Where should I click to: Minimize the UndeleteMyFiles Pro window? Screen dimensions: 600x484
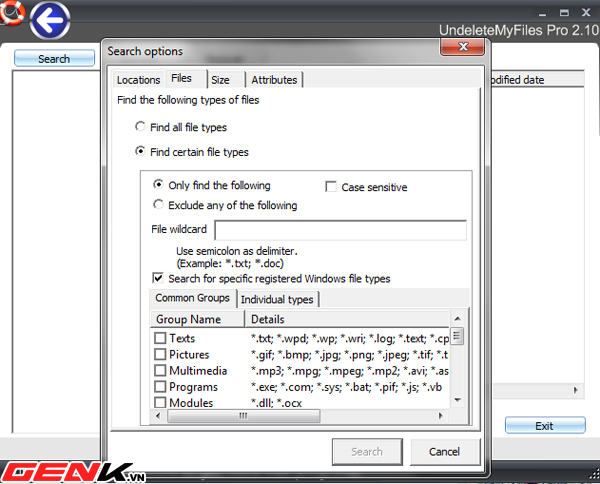click(542, 13)
